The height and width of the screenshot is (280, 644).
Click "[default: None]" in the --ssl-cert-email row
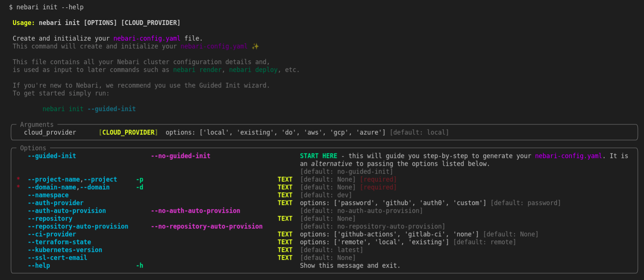click(x=328, y=258)
